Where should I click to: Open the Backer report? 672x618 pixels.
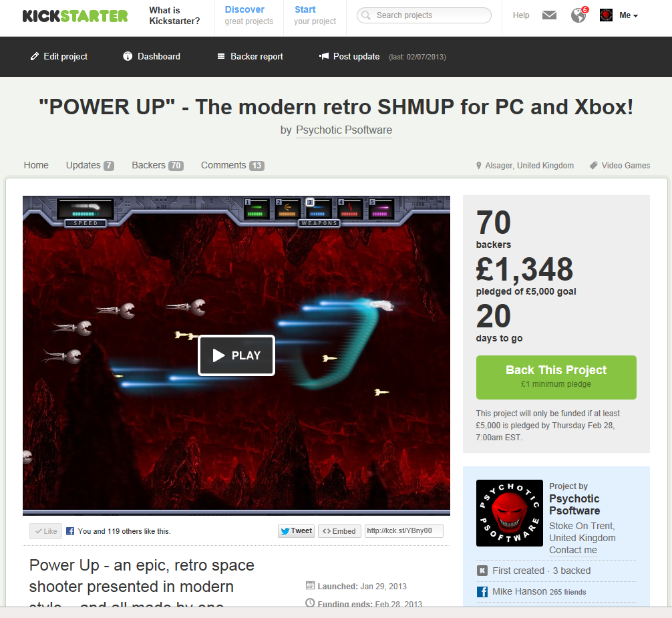point(250,57)
